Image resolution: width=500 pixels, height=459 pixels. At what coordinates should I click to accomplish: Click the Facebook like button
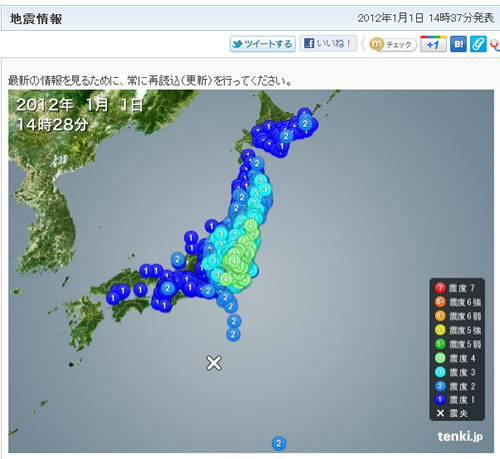[x=328, y=43]
